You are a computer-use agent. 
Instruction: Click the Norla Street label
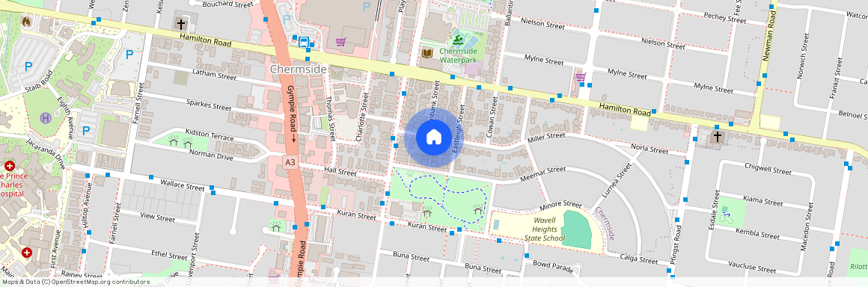click(650, 149)
